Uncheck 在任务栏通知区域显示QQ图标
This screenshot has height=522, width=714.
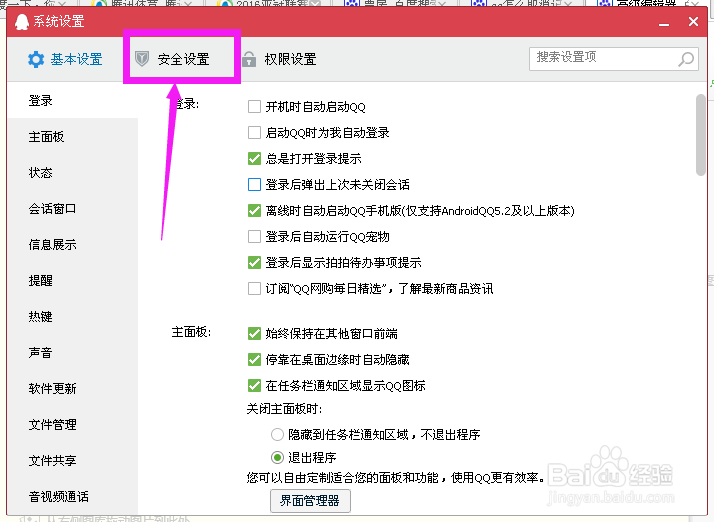254,385
